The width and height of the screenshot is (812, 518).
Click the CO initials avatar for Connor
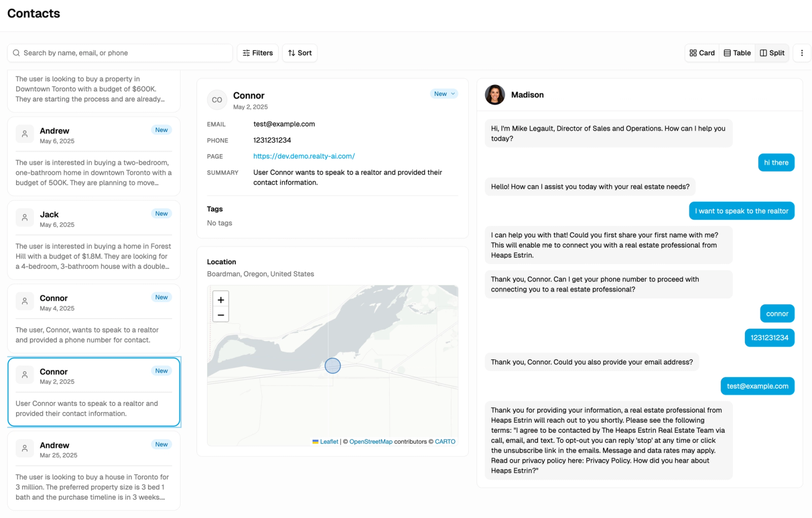point(217,100)
